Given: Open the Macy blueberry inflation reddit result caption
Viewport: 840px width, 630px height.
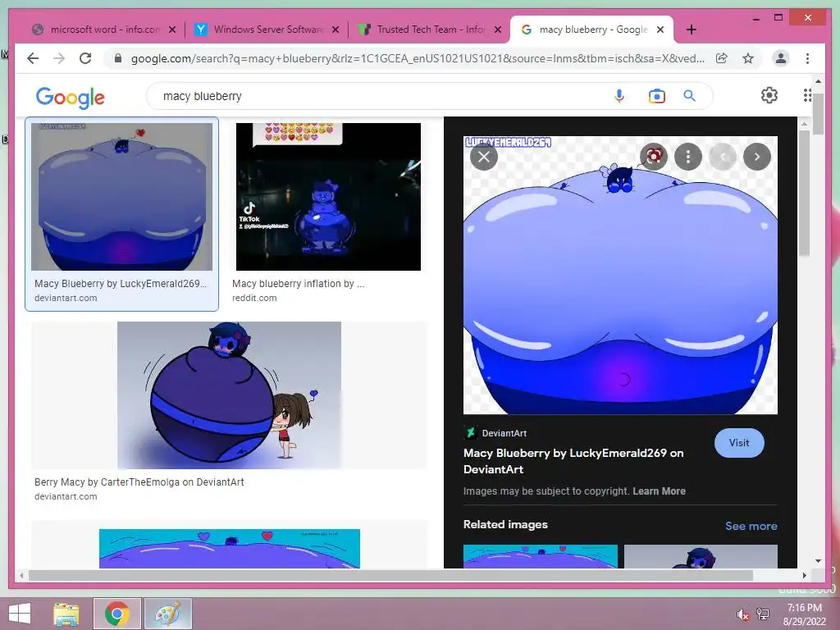Looking at the screenshot, I should tap(299, 284).
